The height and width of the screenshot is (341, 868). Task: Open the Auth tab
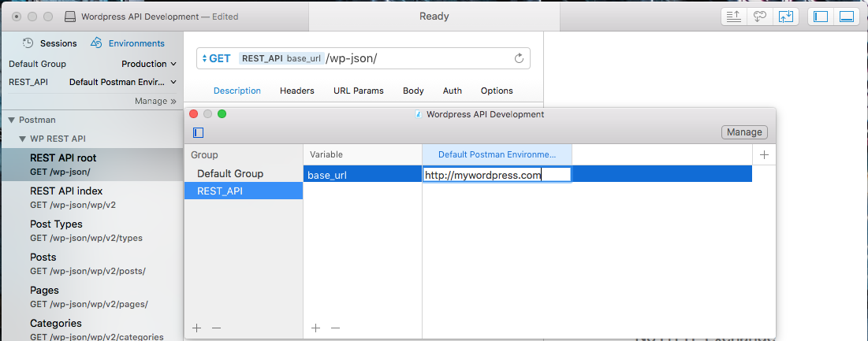(x=453, y=91)
